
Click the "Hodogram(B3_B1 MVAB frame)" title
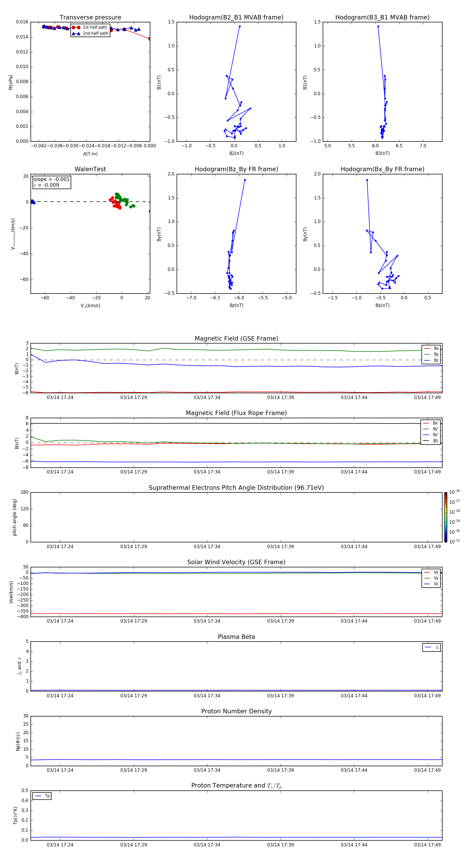click(x=382, y=18)
